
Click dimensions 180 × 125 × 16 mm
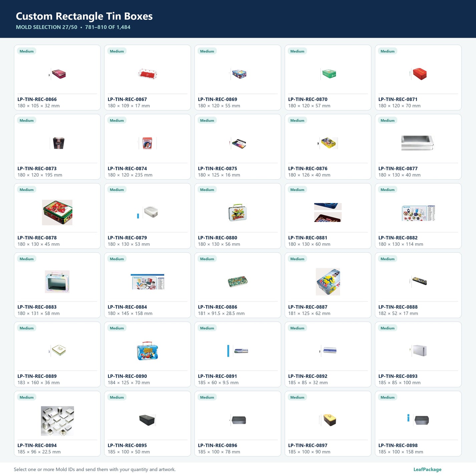219,175
